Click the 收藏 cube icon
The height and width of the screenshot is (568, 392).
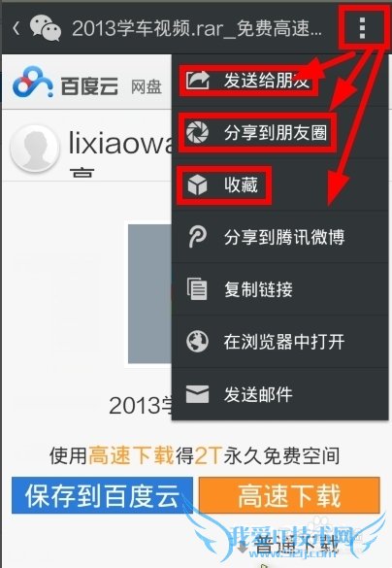(197, 184)
